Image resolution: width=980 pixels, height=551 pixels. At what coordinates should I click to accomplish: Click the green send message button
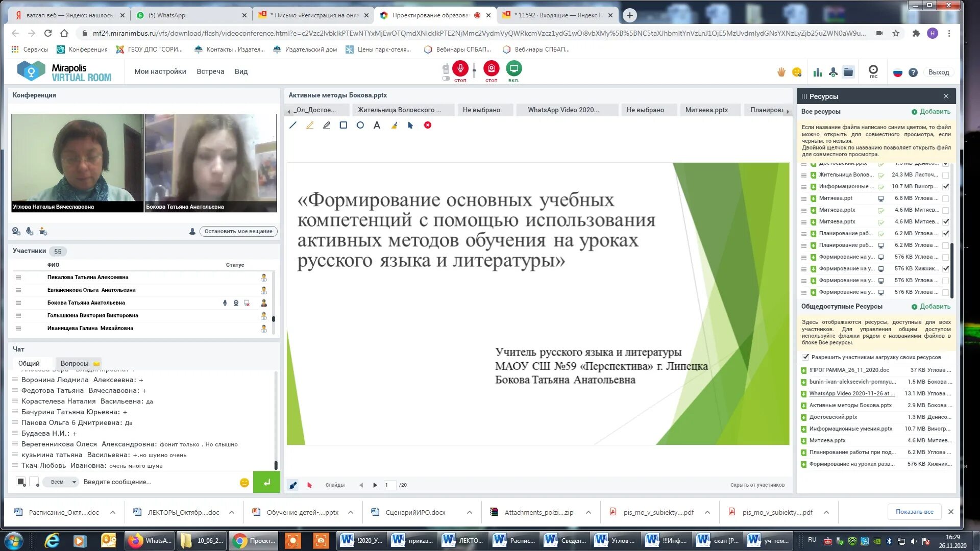point(266,482)
